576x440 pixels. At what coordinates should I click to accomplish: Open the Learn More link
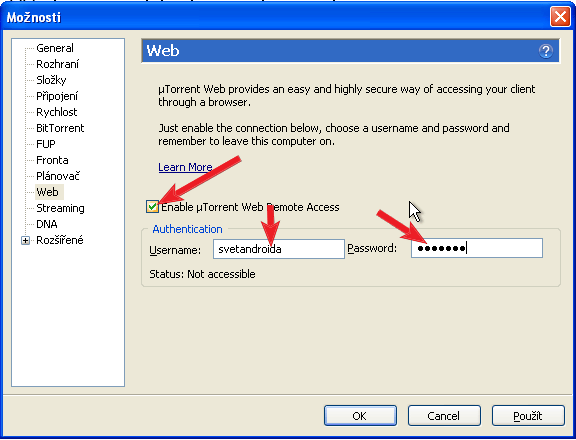point(185,167)
